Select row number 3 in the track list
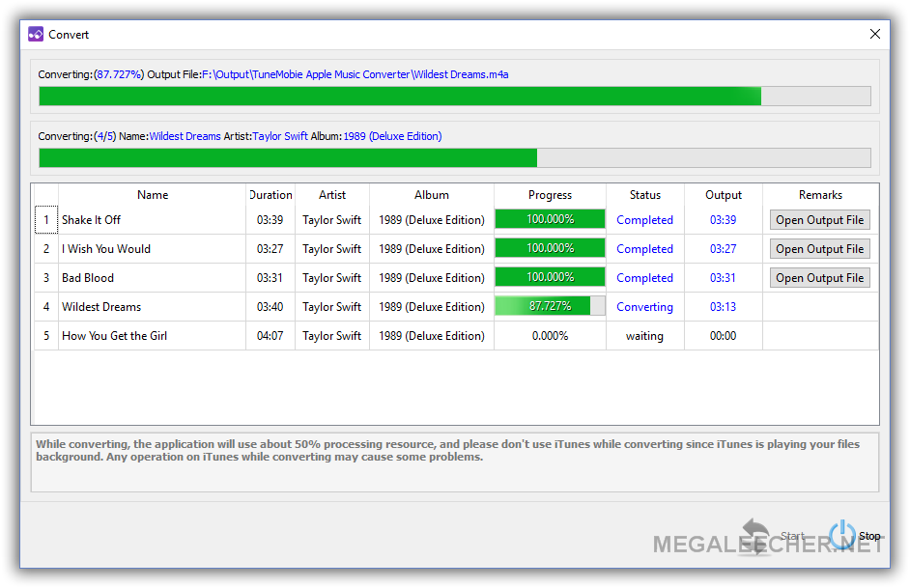Image resolution: width=910 pixels, height=588 pixels. click(x=46, y=278)
